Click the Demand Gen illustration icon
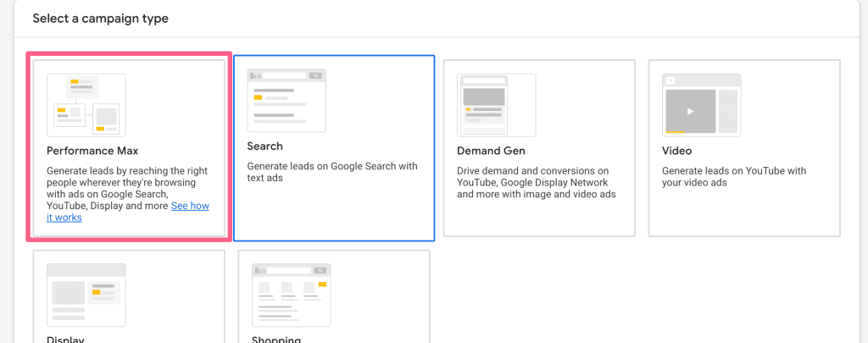The height and width of the screenshot is (343, 868). coord(497,105)
